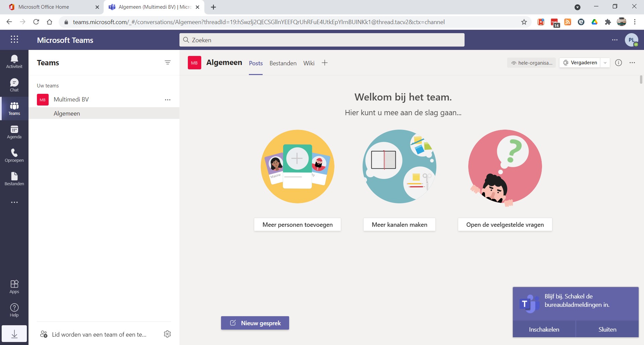Open the app launcher waffle grid
644x345 pixels.
tap(14, 40)
